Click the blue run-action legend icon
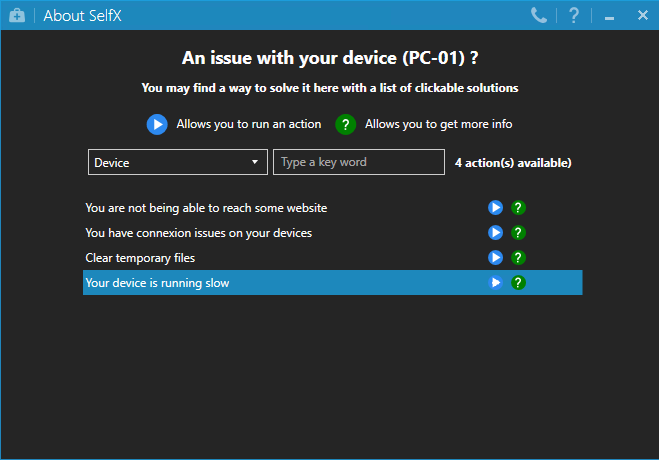 (157, 124)
